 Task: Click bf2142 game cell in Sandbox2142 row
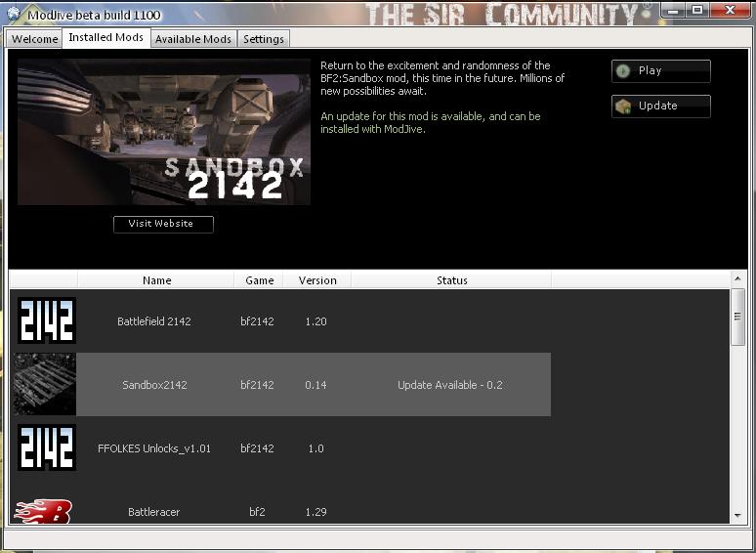pyautogui.click(x=257, y=385)
